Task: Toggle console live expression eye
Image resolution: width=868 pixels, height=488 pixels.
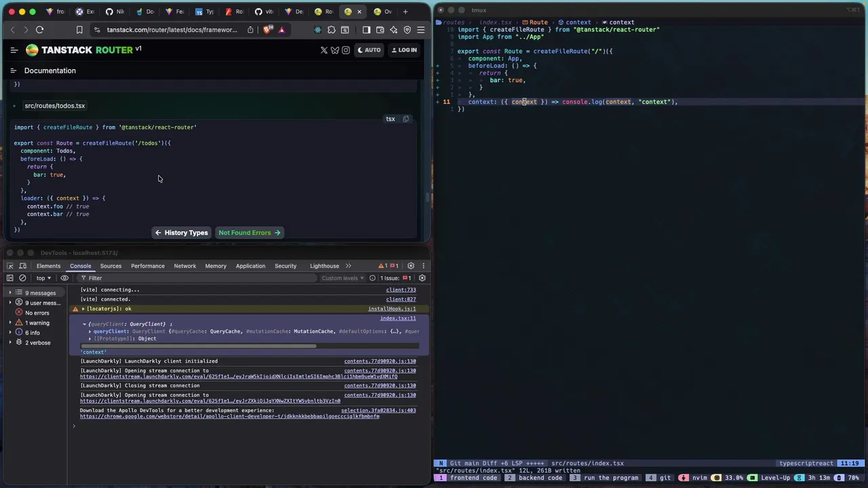Action: [64, 278]
